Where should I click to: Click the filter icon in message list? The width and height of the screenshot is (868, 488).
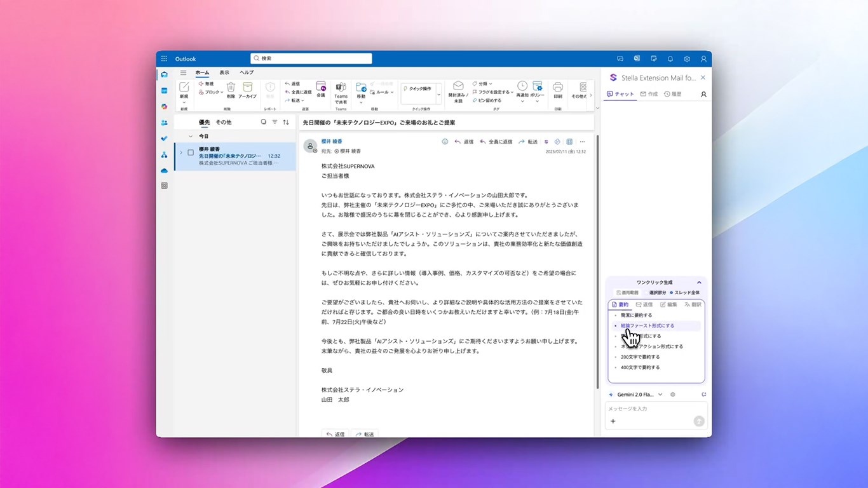275,122
